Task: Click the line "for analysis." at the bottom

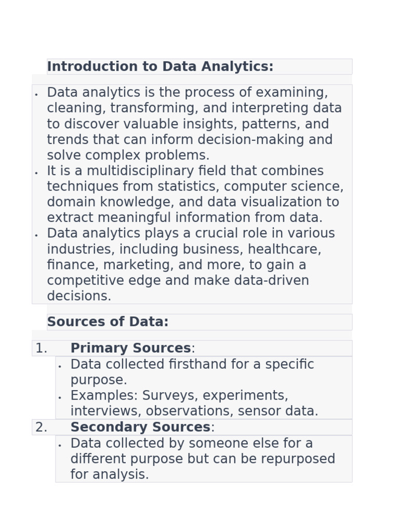Action: [x=110, y=475]
